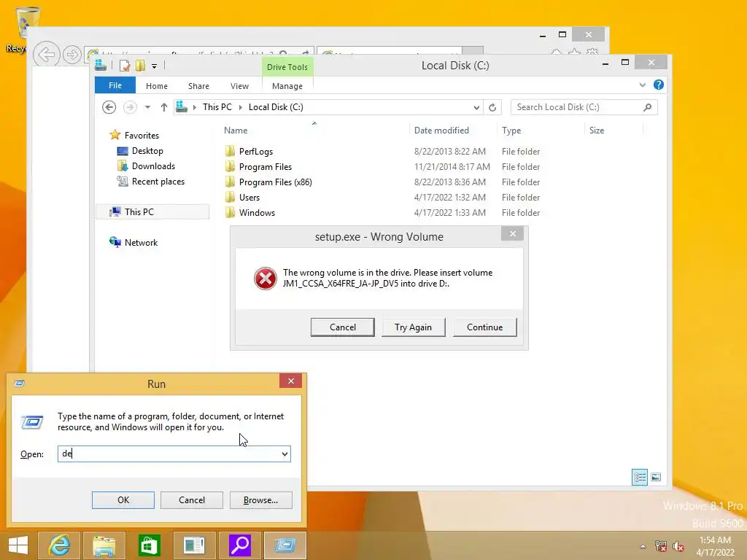Click the Properties quick access icon
Screen dimensions: 747x560
click(x=125, y=66)
